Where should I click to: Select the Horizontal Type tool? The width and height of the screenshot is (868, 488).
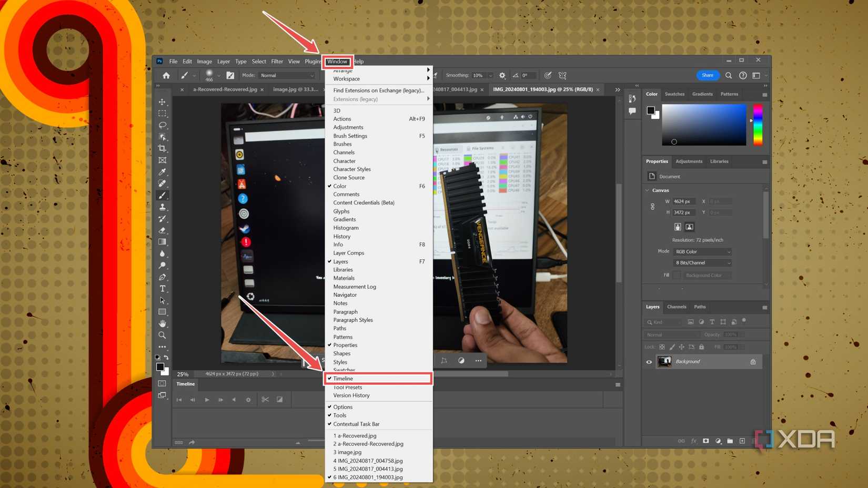tap(162, 289)
